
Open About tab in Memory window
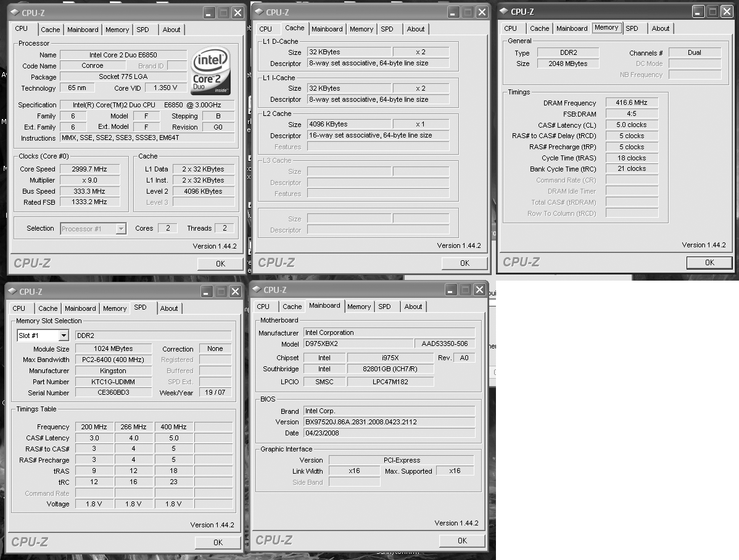[660, 29]
